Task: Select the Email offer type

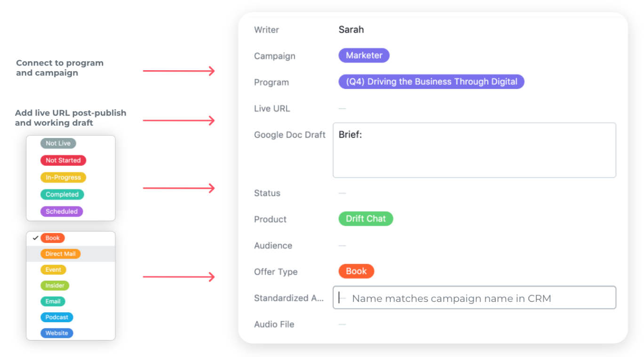Action: 53,301
